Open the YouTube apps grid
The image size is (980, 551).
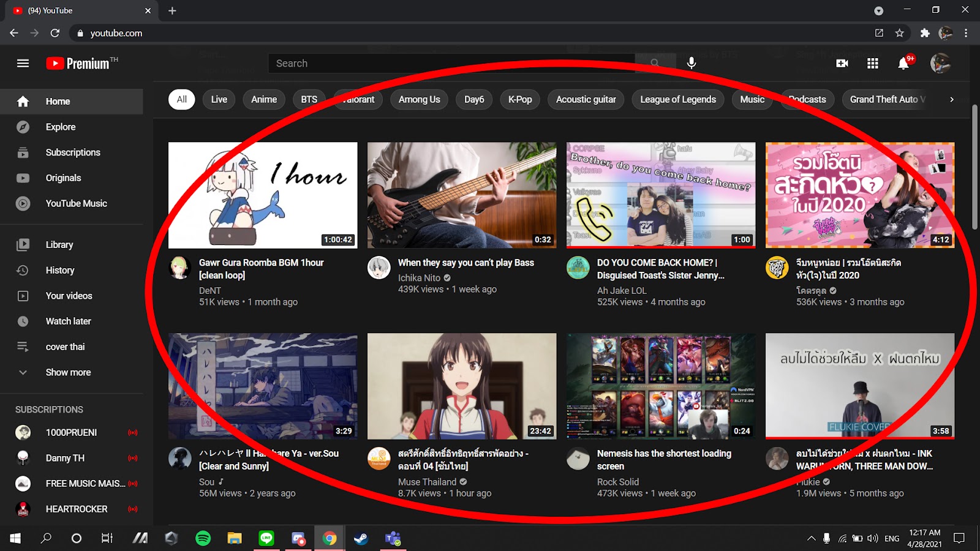point(873,63)
